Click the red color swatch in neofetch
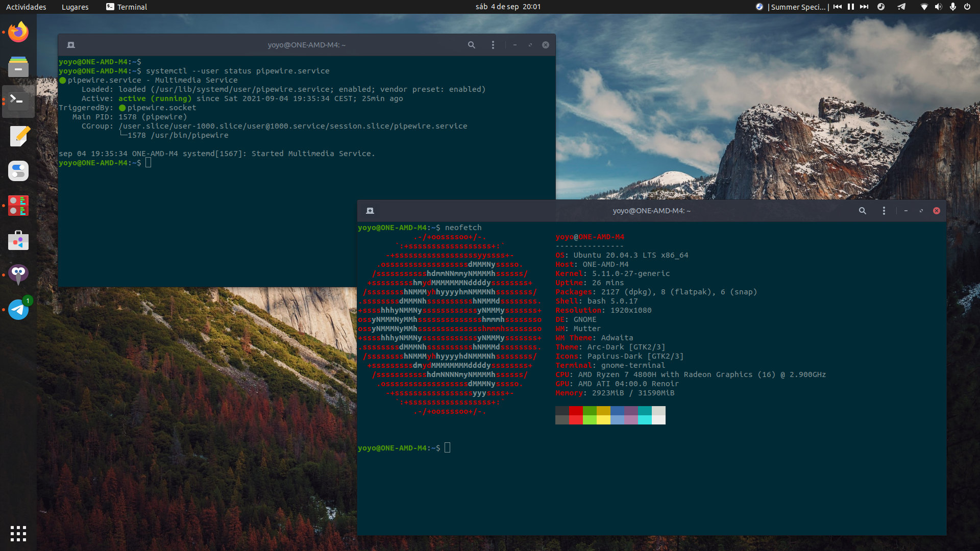The height and width of the screenshot is (551, 980). (576, 411)
